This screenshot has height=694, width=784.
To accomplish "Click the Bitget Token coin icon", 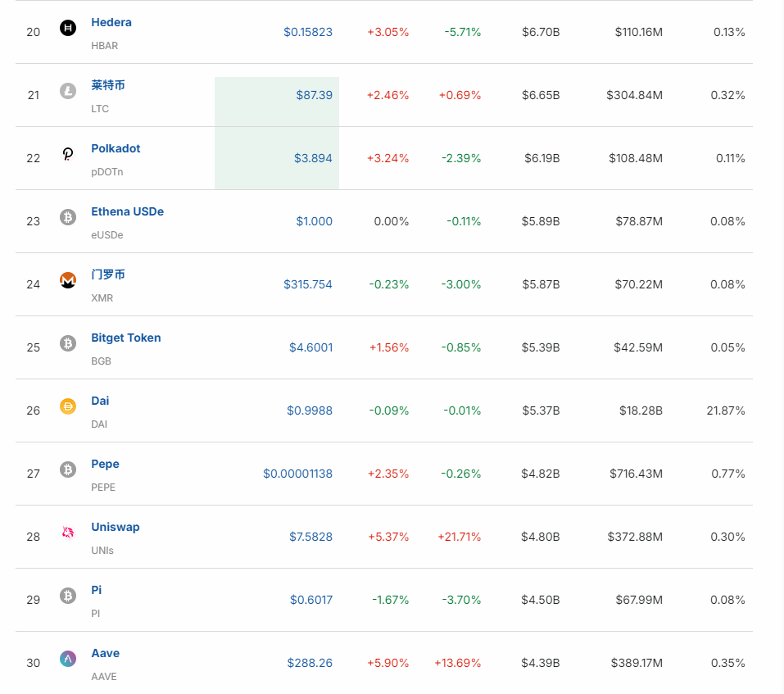I will coord(68,343).
